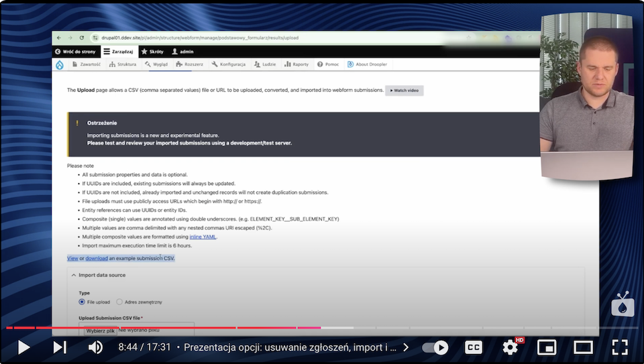This screenshot has height=364, width=644.
Task: Open the admin user menu
Action: 182,52
